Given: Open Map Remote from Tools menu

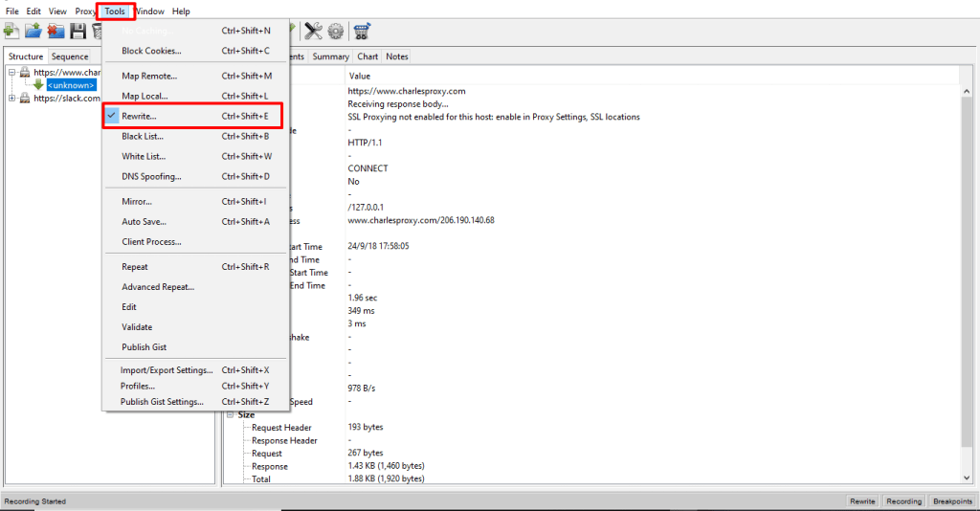Looking at the screenshot, I should click(149, 76).
